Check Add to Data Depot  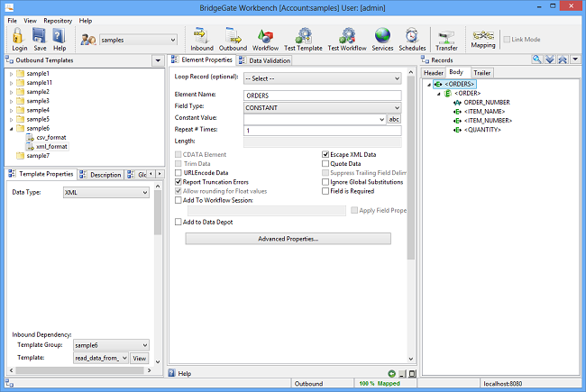(179, 222)
